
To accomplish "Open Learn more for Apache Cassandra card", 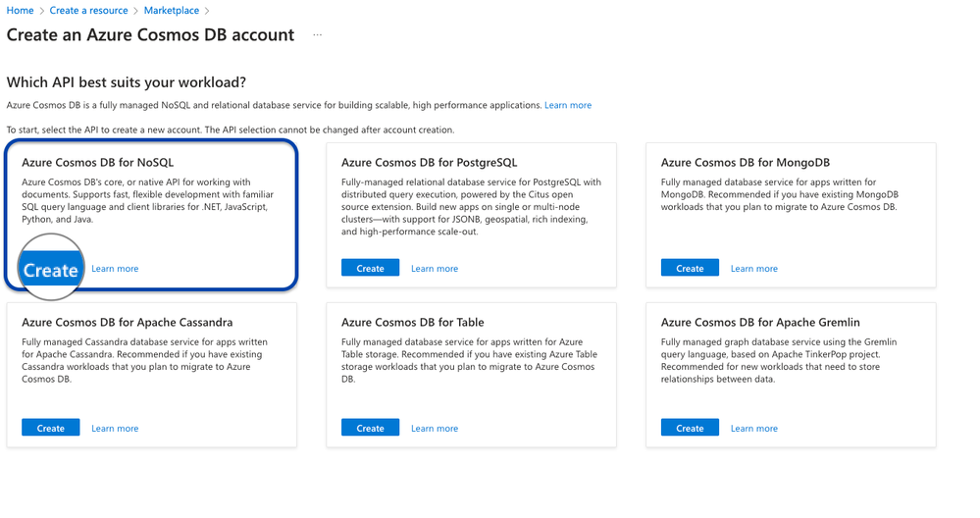I will pos(115,429).
